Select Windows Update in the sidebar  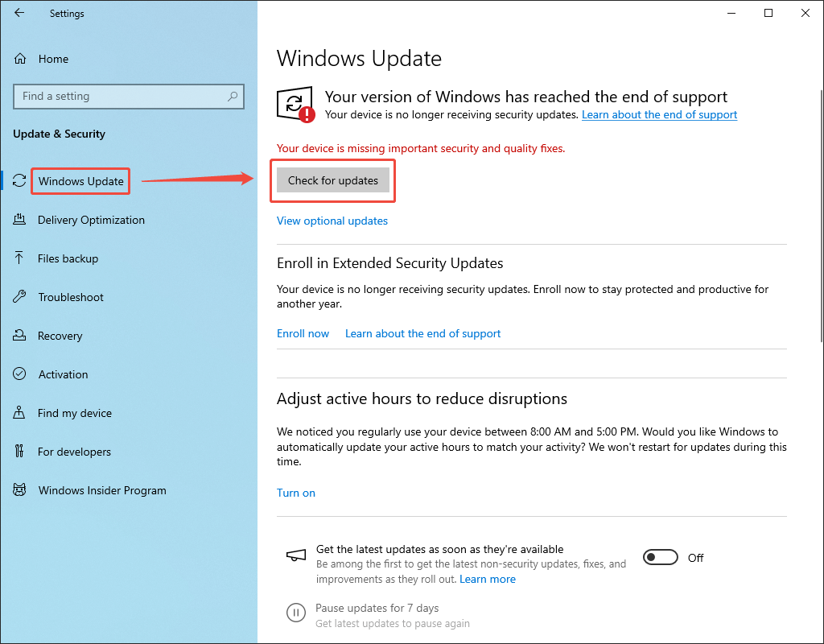(80, 180)
